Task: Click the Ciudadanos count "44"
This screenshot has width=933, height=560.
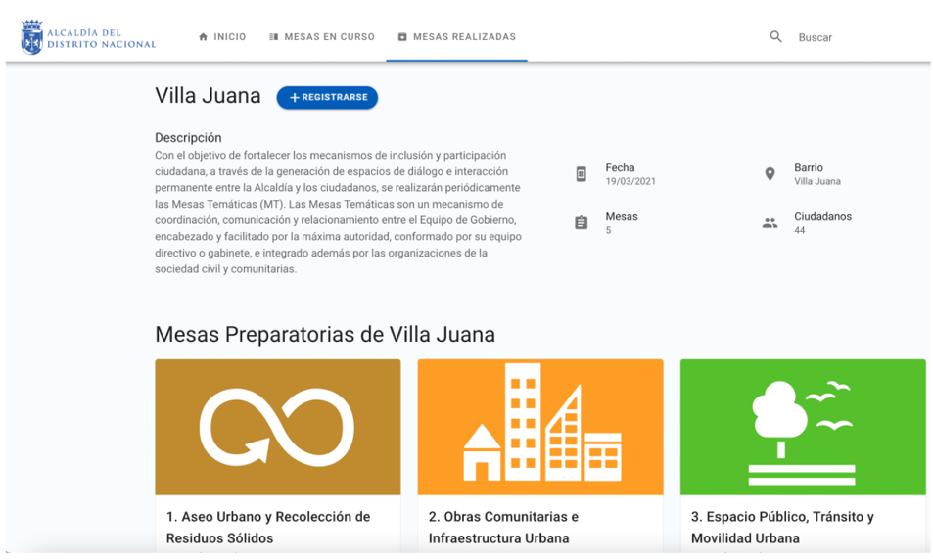Action: click(x=800, y=230)
